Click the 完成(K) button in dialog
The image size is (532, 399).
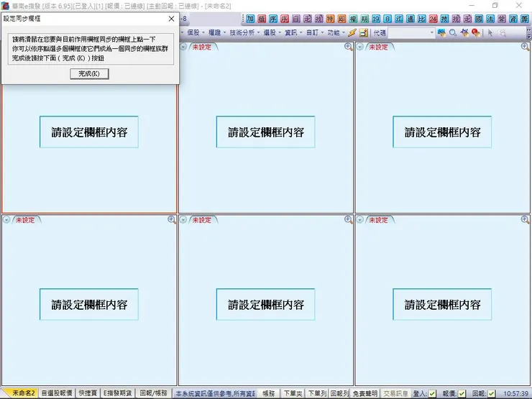pyautogui.click(x=89, y=73)
